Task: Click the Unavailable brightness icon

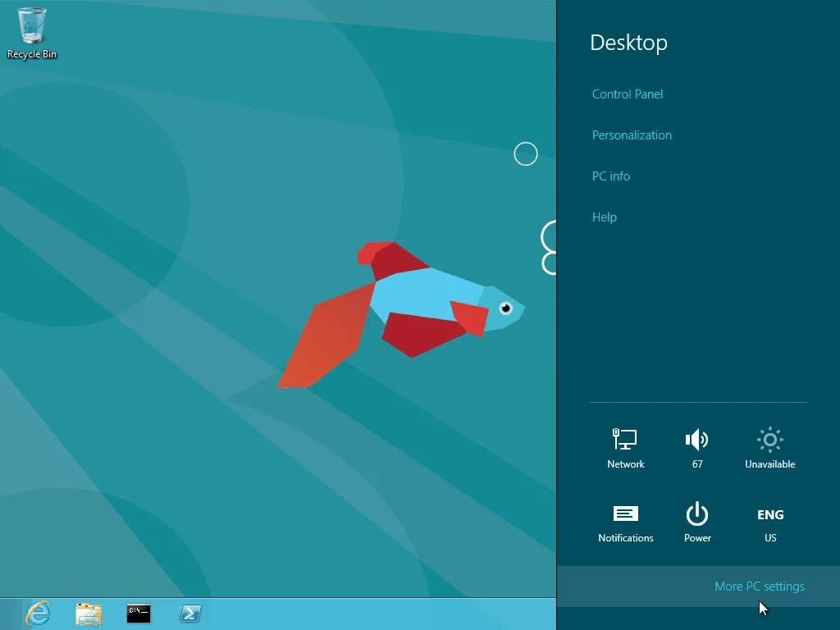Action: pos(769,448)
